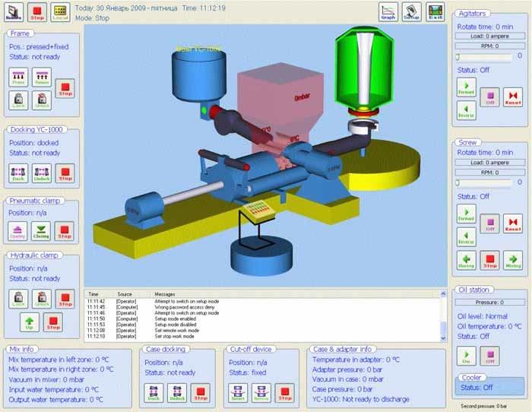
Task: Click the Exit icon in top toolbar
Action: point(435,11)
